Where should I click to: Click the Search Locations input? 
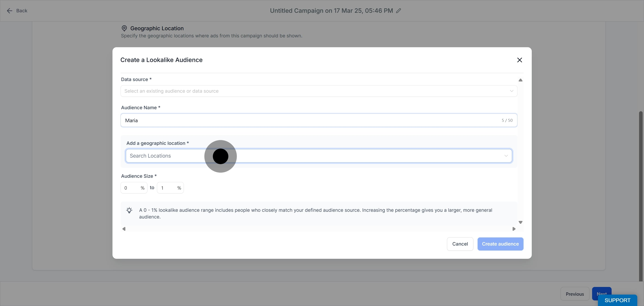319,156
